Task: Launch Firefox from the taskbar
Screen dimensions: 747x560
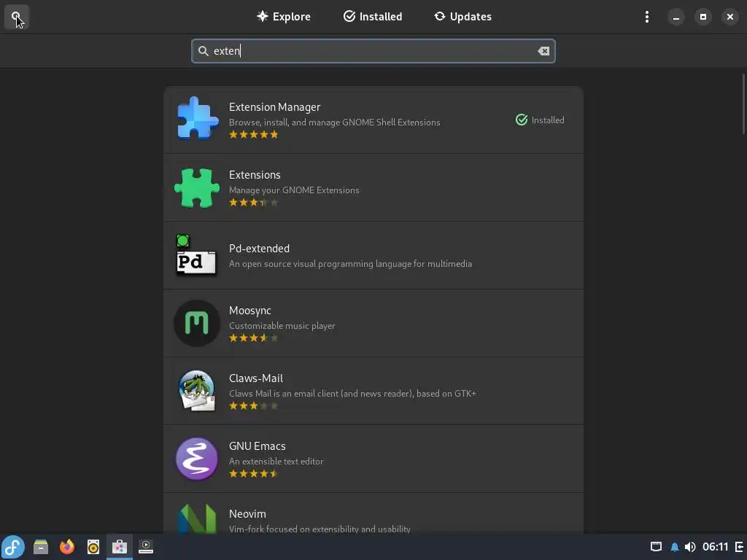Action: point(66,547)
